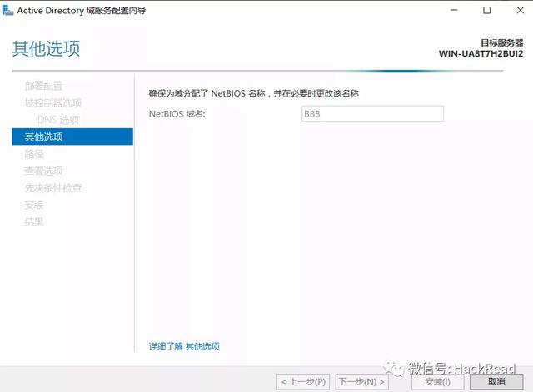
Task: Click the NetBIOS 域名: label
Action: (x=177, y=113)
